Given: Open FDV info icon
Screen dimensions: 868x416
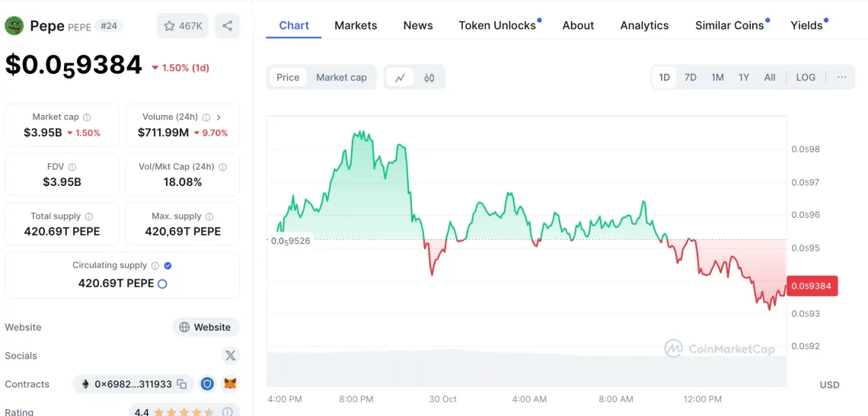Looking at the screenshot, I should pyautogui.click(x=72, y=167).
